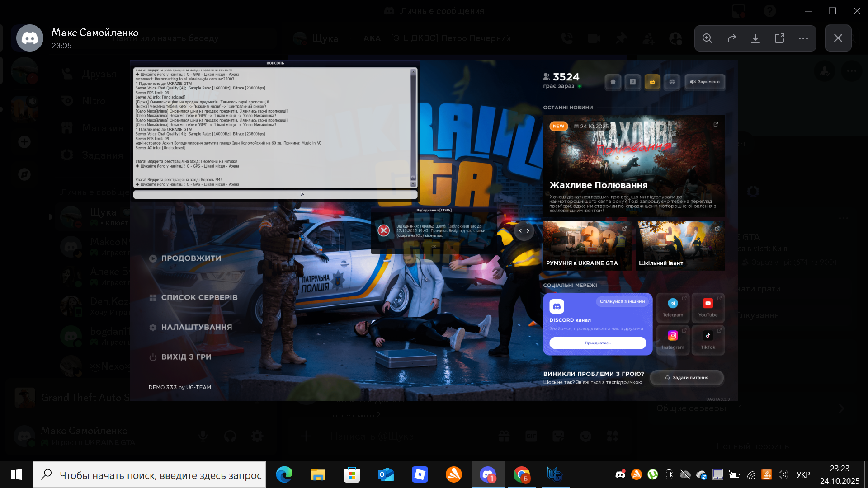This screenshot has width=868, height=488.
Task: Toggle the microphone mute in Discord user panel
Action: [203, 436]
